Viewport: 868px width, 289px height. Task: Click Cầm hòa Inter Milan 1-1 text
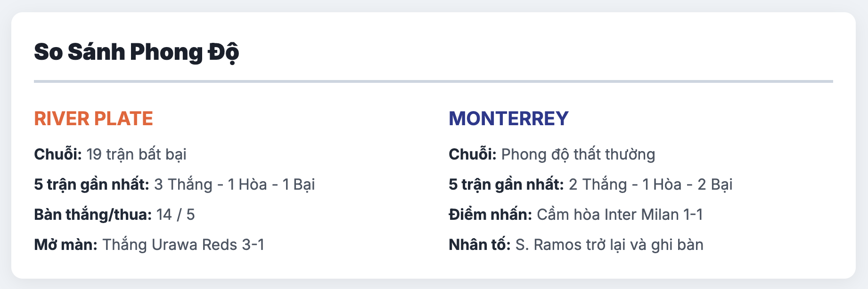(620, 215)
